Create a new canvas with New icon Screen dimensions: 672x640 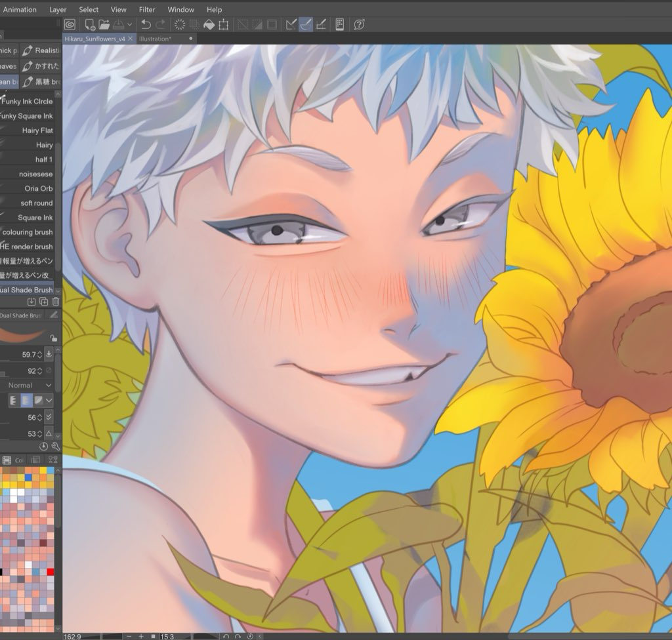[x=90, y=25]
